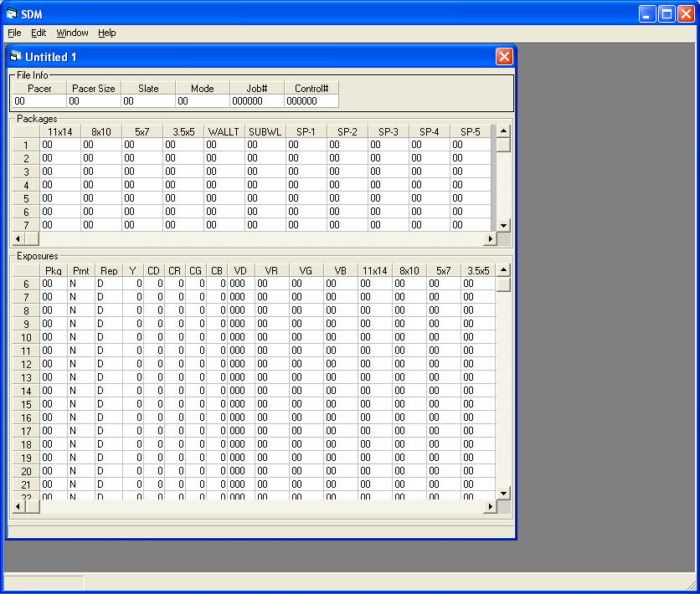Select row header 12 in Exposures grid
Image resolution: width=700 pixels, height=594 pixels.
pos(26,364)
